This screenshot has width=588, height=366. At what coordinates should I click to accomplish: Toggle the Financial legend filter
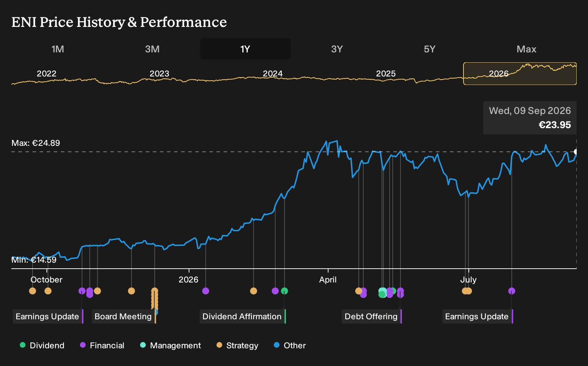pos(102,345)
